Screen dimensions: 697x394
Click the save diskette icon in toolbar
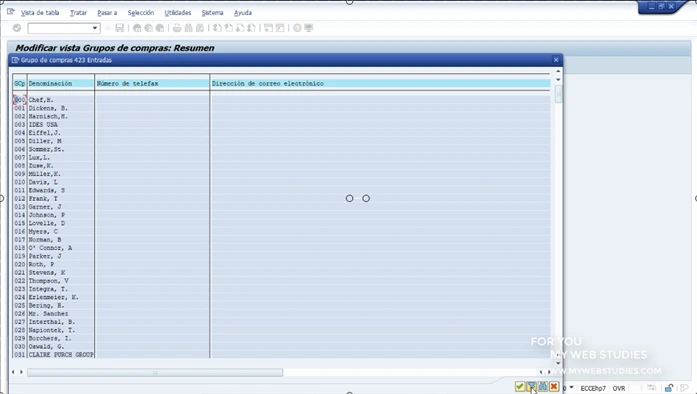[x=120, y=28]
